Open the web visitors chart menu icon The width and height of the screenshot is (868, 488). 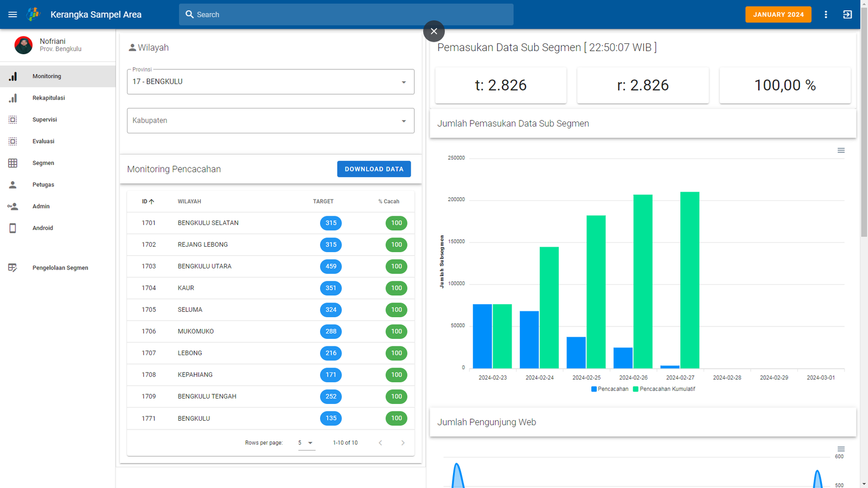(841, 449)
